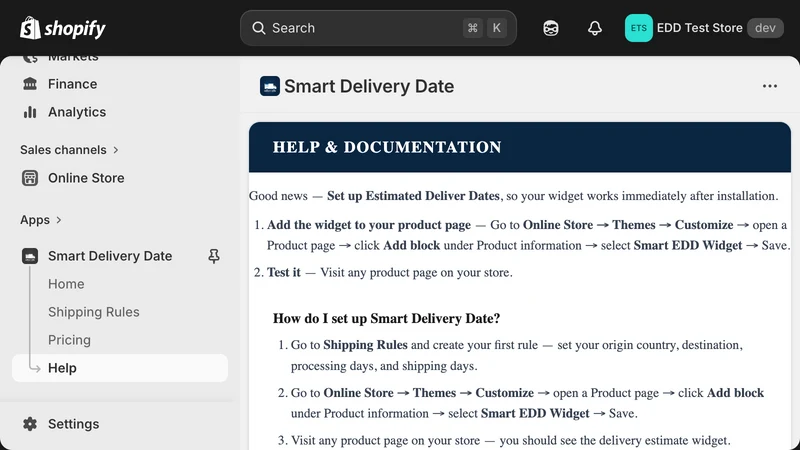Open the Sidekick assistant icon

point(551,28)
